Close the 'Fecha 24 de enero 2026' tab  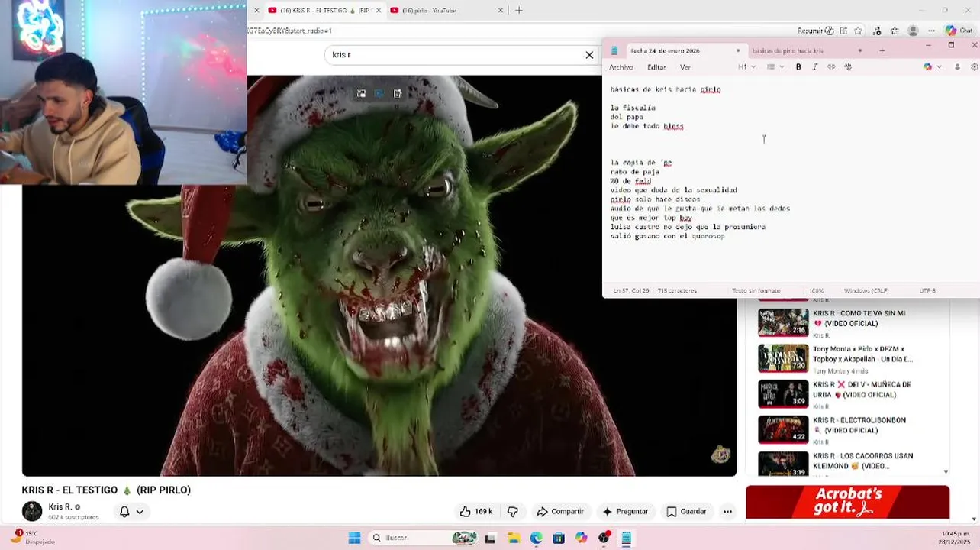pyautogui.click(x=737, y=50)
